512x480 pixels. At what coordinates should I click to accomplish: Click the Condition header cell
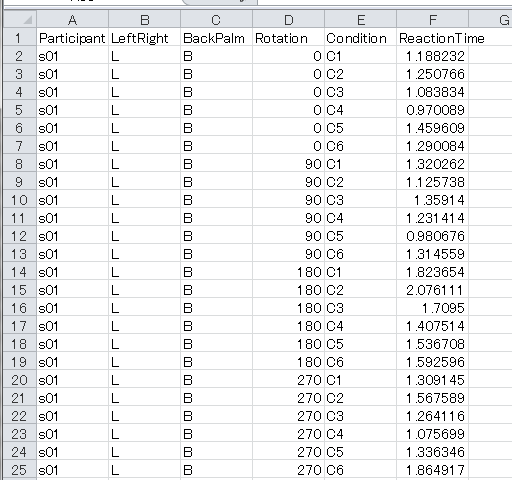pos(360,38)
